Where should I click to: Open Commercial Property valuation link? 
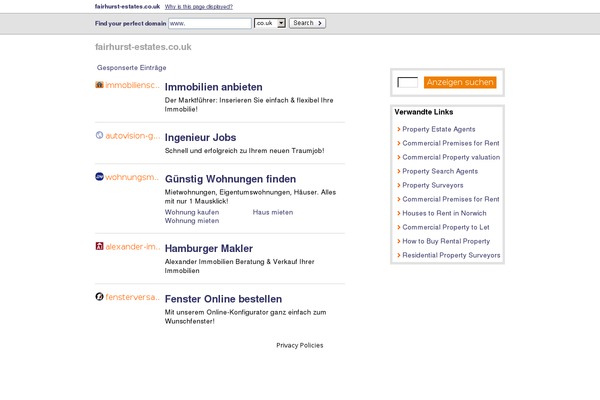(x=451, y=157)
